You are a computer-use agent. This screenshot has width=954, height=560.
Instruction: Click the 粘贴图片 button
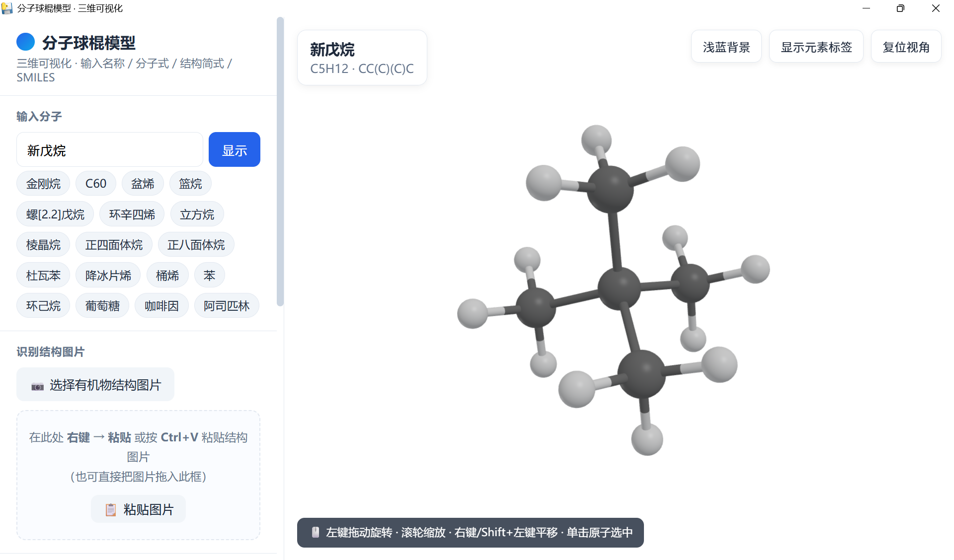[139, 509]
